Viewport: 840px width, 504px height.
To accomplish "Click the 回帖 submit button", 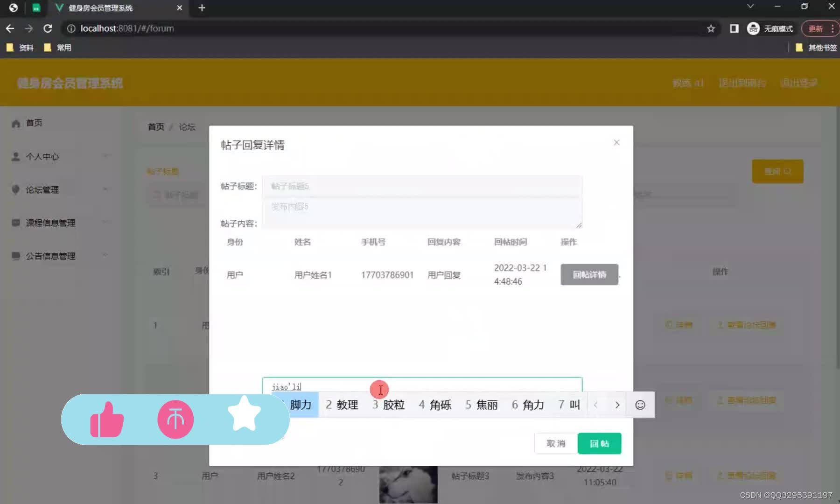I will pyautogui.click(x=599, y=443).
